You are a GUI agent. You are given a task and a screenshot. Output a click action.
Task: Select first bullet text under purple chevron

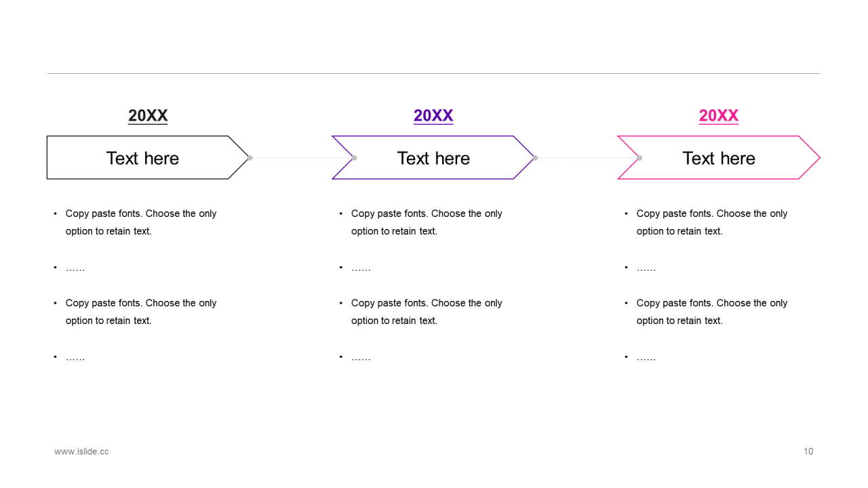pos(427,222)
